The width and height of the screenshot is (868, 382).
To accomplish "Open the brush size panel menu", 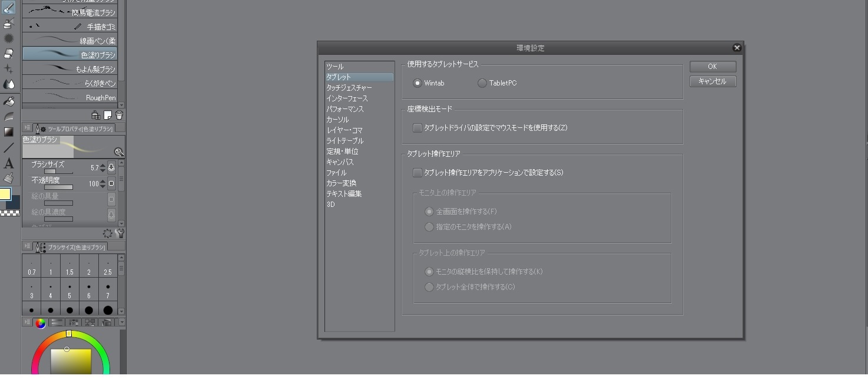I will 27,246.
